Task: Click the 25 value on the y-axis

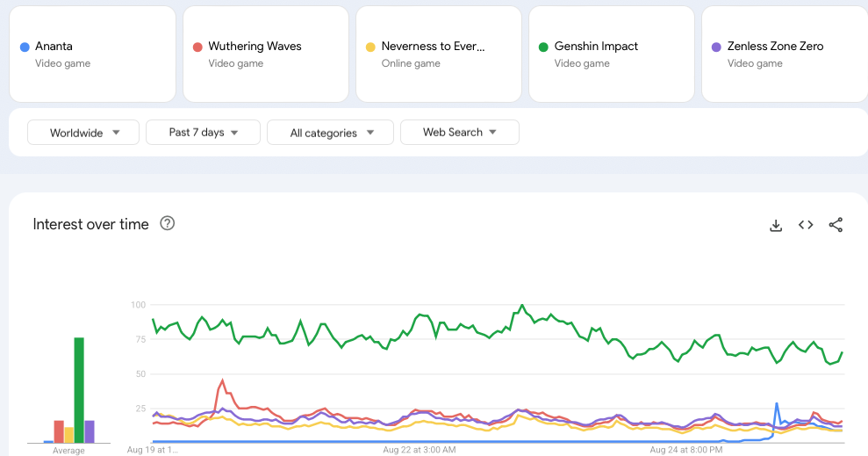Action: 140,409
